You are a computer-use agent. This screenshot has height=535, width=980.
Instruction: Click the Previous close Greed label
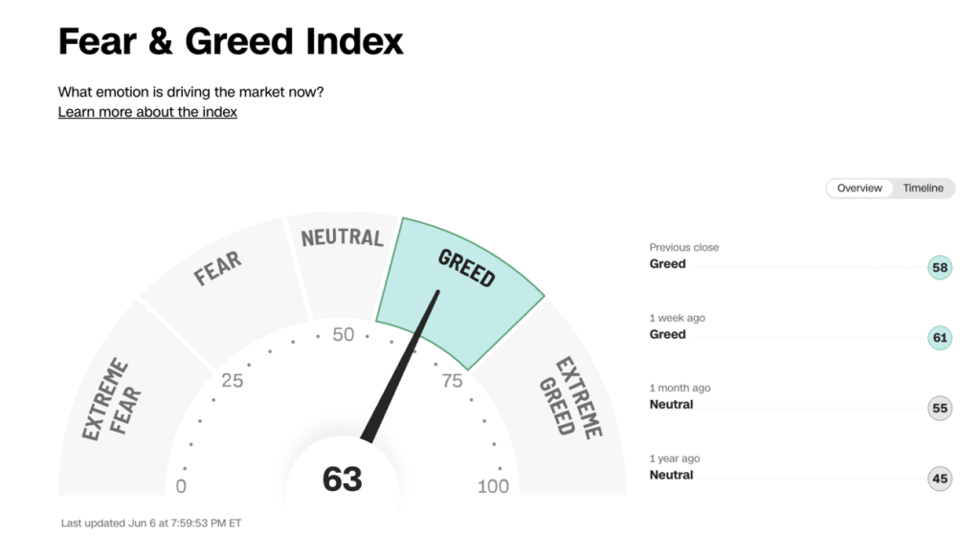668,264
